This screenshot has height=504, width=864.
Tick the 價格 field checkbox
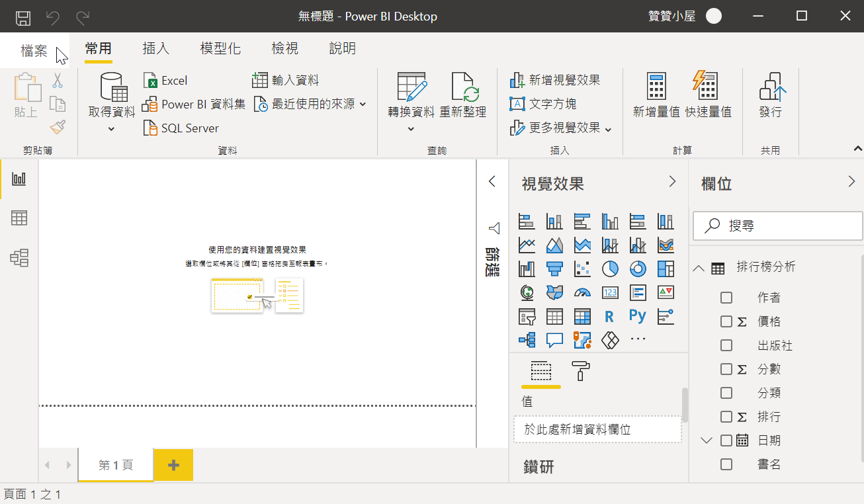pos(726,321)
